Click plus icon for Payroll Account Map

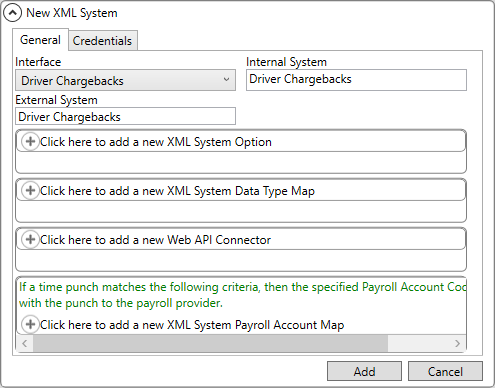[30, 324]
